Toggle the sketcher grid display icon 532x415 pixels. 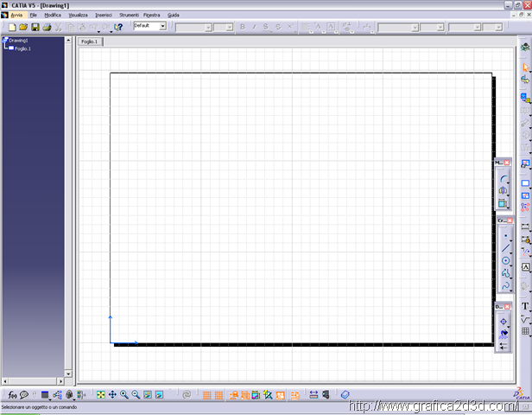click(207, 395)
